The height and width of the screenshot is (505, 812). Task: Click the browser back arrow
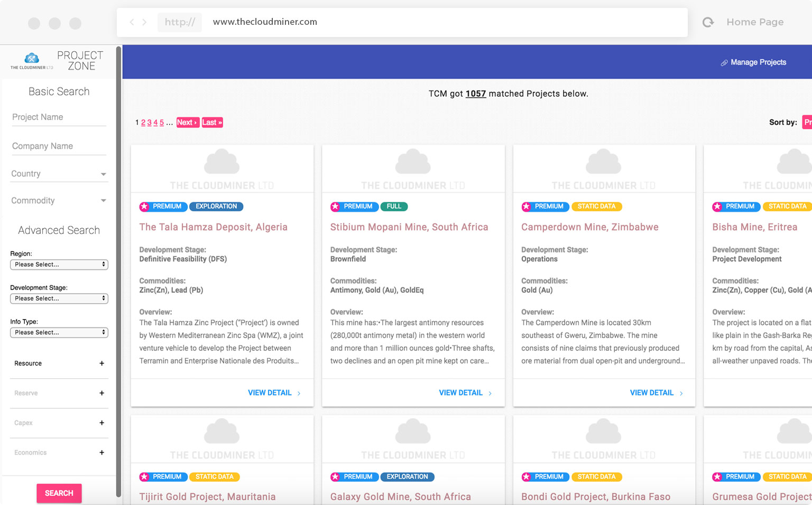[x=132, y=22]
